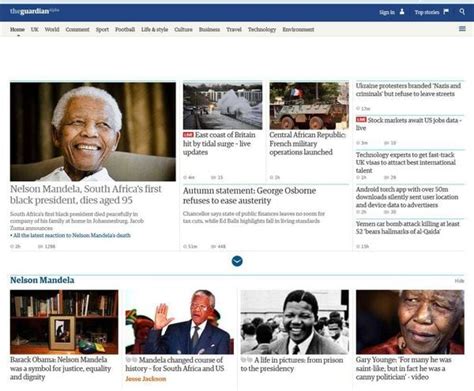Viewport: 474px width, 391px height.
Task: Click the Top stories link
Action: 427,12
